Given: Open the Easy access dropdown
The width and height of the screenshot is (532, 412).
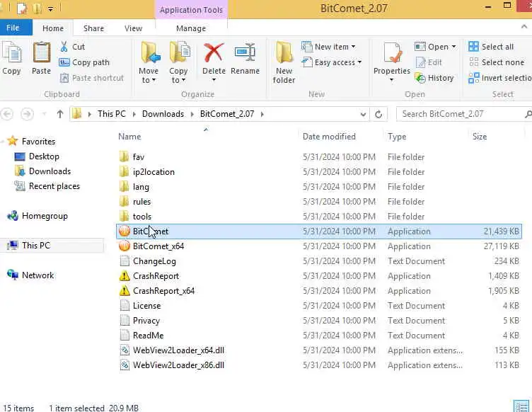Looking at the screenshot, I should pos(332,62).
